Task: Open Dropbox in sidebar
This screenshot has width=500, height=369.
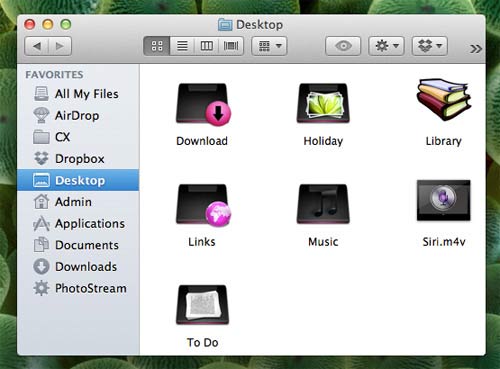Action: click(78, 159)
